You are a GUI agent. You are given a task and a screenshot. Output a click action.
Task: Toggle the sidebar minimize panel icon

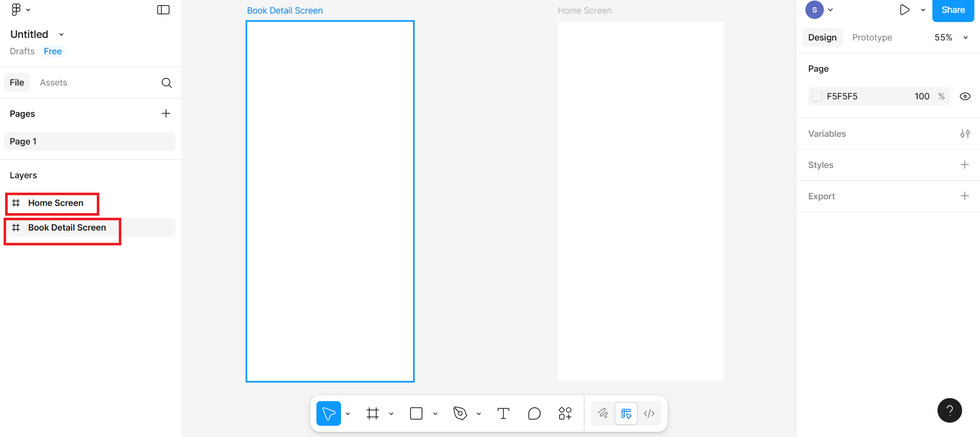[163, 10]
